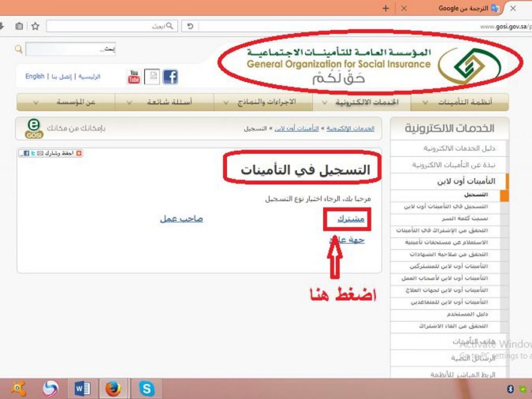Expand the أسئلة شائعة navigation menu
The width and height of the screenshot is (532, 399).
pos(165,102)
